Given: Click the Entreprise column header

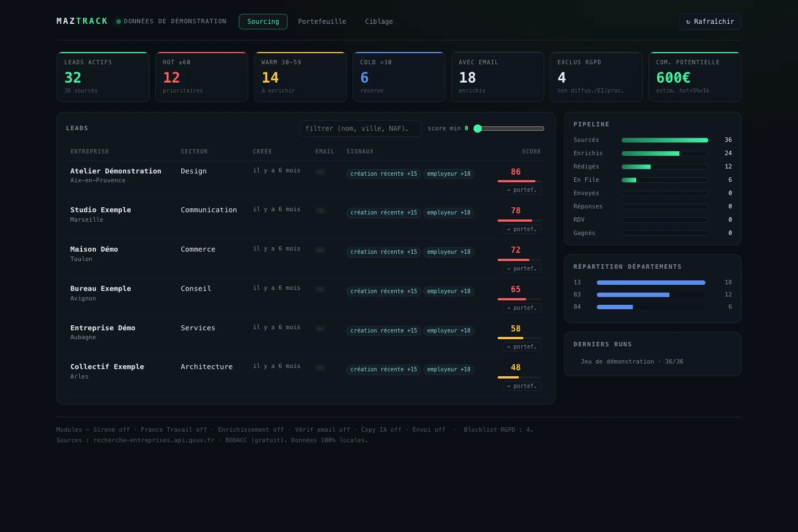Looking at the screenshot, I should pyautogui.click(x=90, y=151).
